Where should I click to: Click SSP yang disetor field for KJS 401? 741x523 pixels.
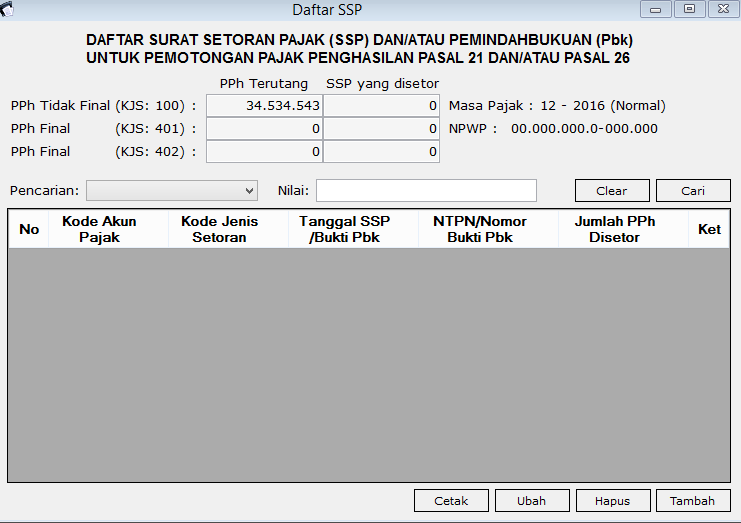tap(381, 129)
